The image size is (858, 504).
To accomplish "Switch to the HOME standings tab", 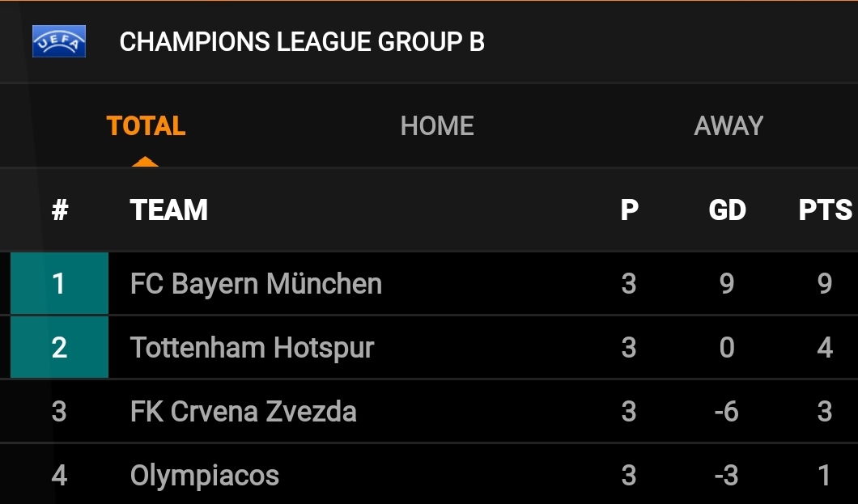I will pyautogui.click(x=436, y=125).
